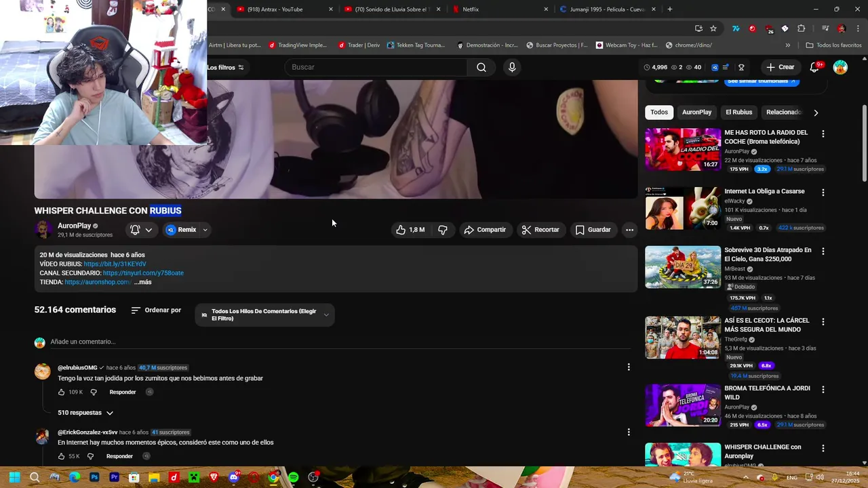This screenshot has width=868, height=488.
Task: Click the Recortar clip button
Action: (x=540, y=230)
